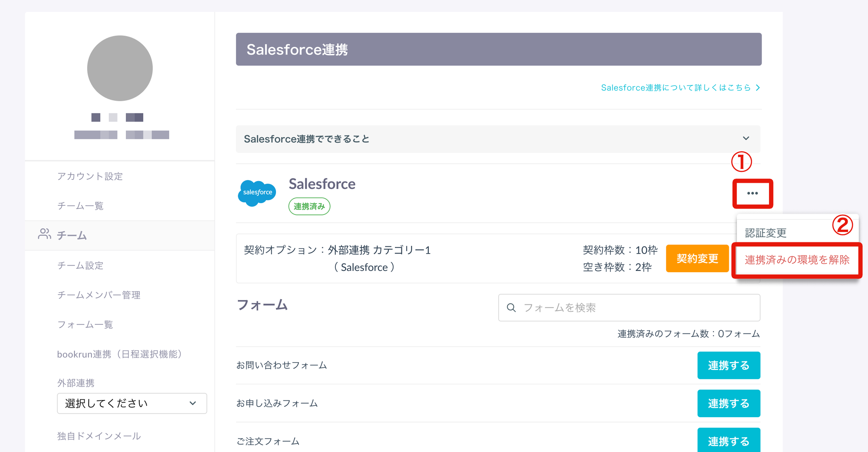Open the Salesforce連携について詳しくはこちら link
868x452 pixels.
pyautogui.click(x=676, y=88)
